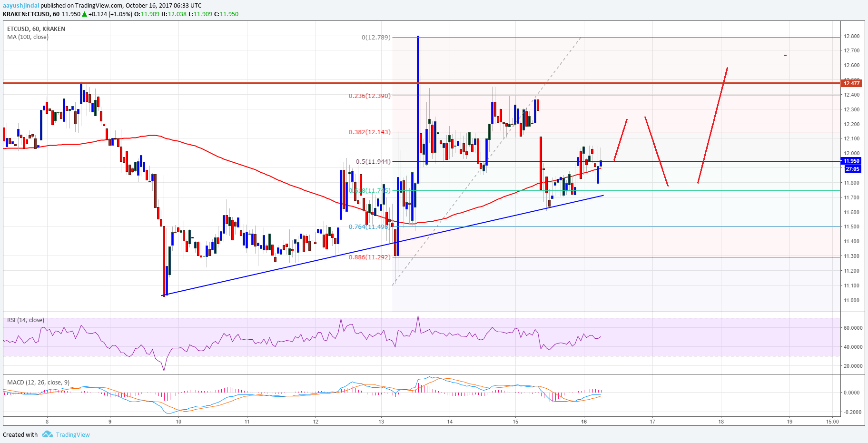Click the 20.0000 RSI axis value
The height and width of the screenshot is (443, 868).
point(853,366)
